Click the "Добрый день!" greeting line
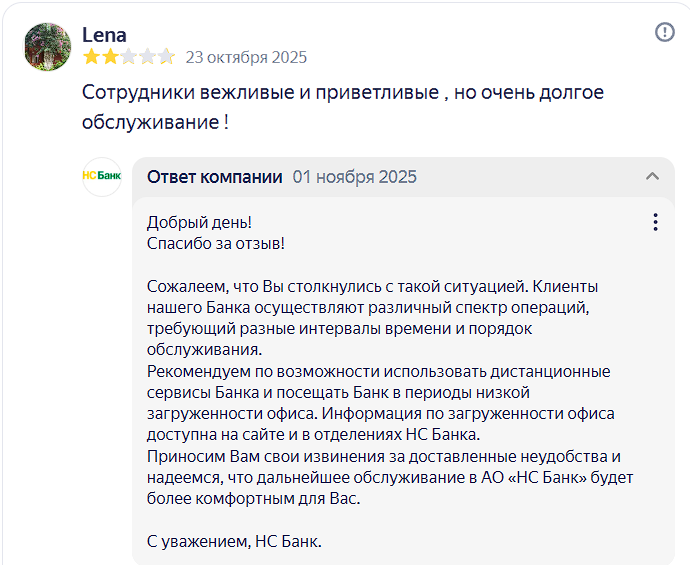Viewport: 690px width, 565px height. click(x=199, y=223)
